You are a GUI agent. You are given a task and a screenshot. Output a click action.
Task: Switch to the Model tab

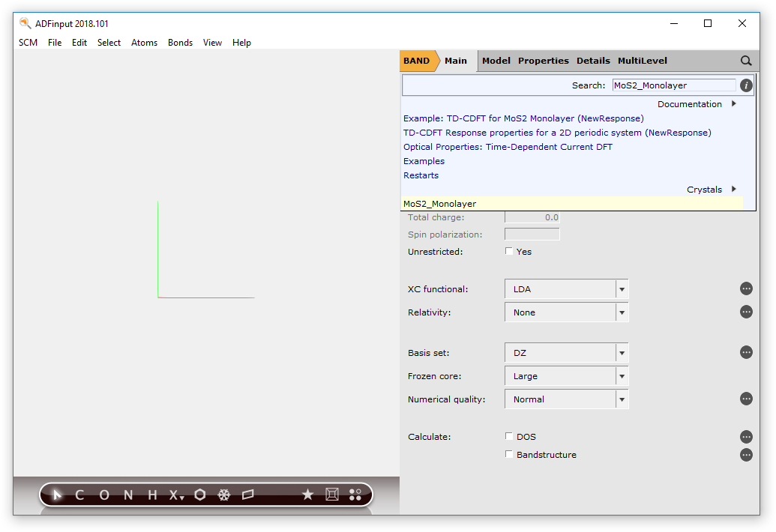pos(496,61)
